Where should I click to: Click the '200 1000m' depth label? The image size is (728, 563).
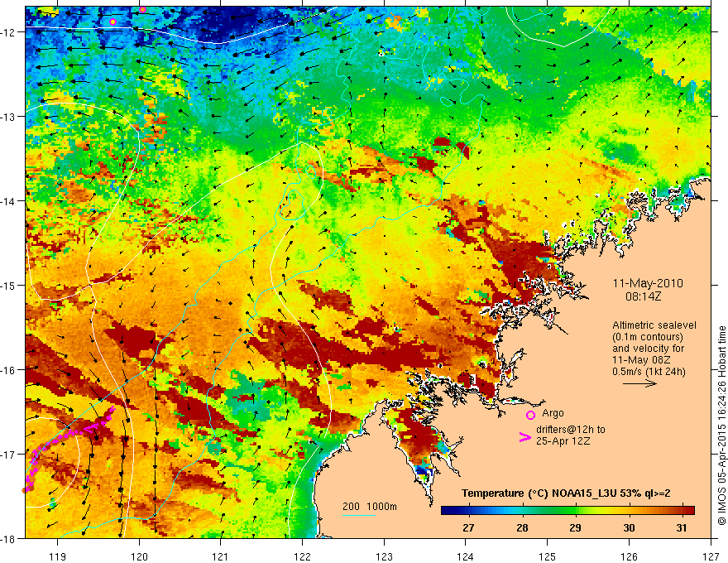[x=370, y=507]
